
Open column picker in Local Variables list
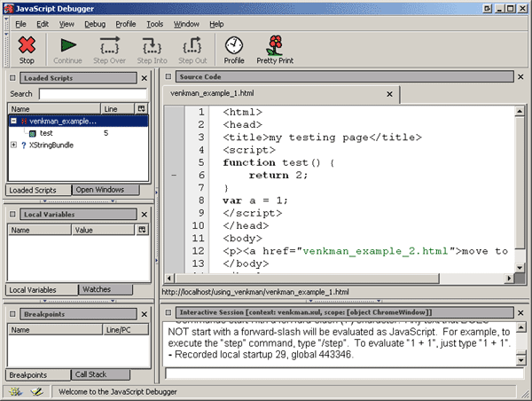142,230
